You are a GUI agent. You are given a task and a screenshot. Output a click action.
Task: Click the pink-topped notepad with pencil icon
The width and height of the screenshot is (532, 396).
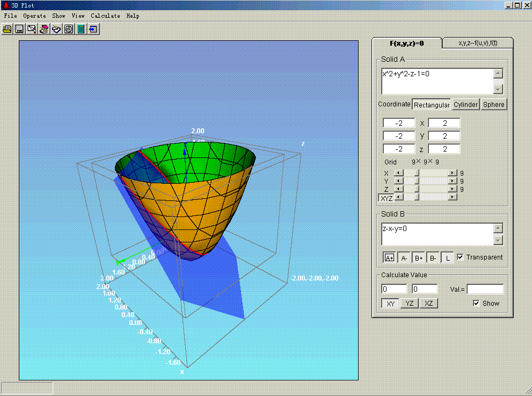(x=44, y=29)
